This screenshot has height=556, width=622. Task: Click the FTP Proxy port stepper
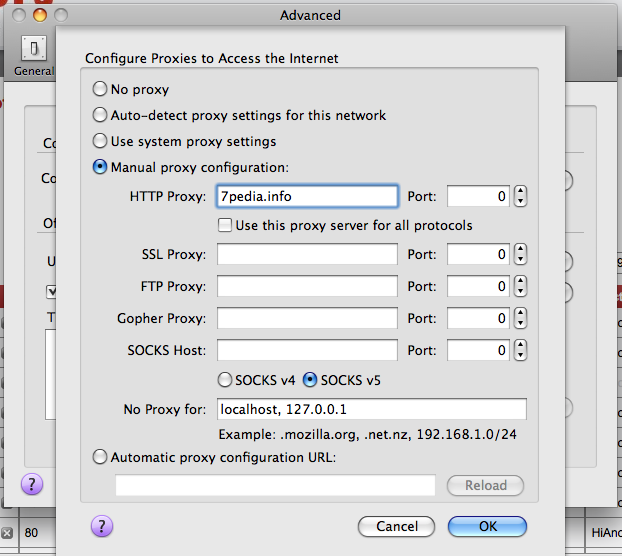(x=520, y=287)
